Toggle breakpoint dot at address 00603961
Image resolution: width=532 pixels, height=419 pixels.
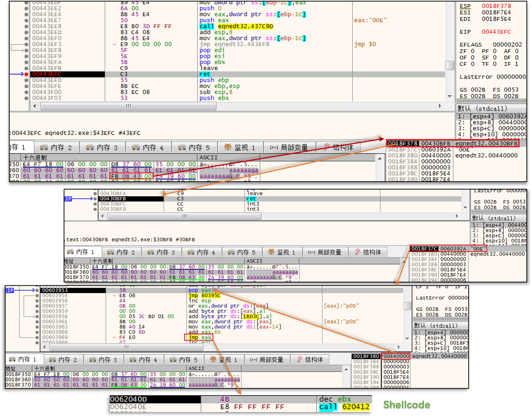pyautogui.click(x=37, y=322)
